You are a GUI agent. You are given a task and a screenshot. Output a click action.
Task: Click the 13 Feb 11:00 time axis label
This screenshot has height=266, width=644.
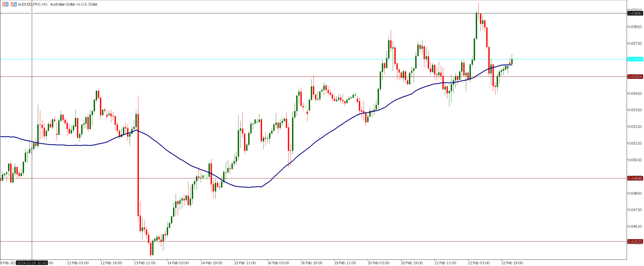tap(144, 263)
